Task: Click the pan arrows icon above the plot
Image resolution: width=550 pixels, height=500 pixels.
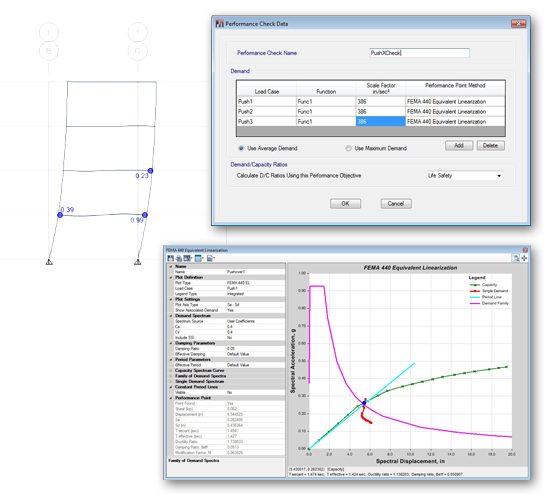Action: tap(524, 258)
